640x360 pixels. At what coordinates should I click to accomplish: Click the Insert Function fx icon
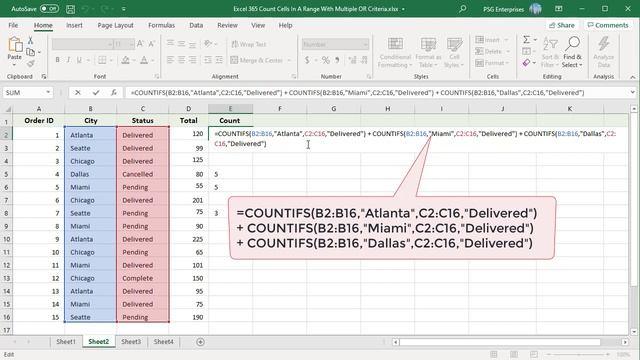(114, 93)
